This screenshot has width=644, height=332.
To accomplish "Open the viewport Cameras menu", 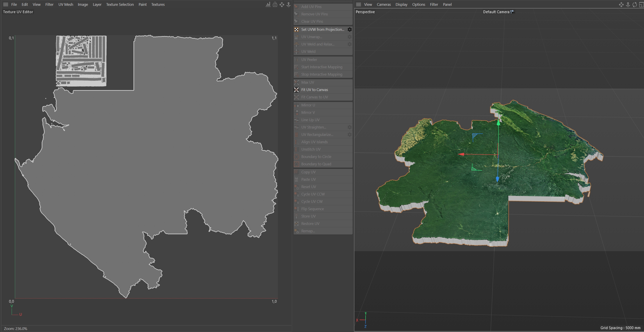I will (x=384, y=4).
